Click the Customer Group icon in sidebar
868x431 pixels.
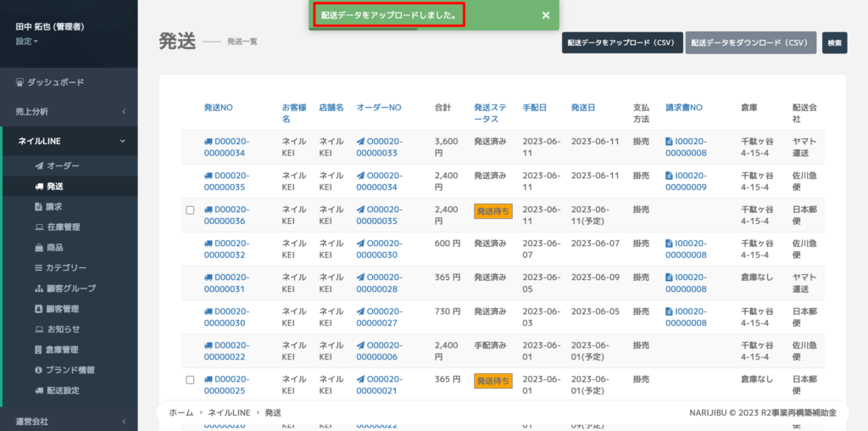point(38,288)
